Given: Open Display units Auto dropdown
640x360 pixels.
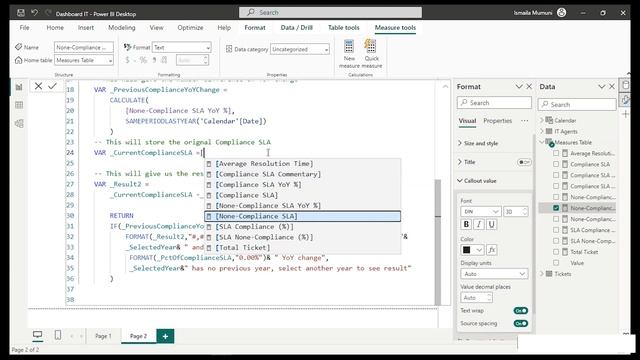Looking at the screenshot, I should point(494,274).
